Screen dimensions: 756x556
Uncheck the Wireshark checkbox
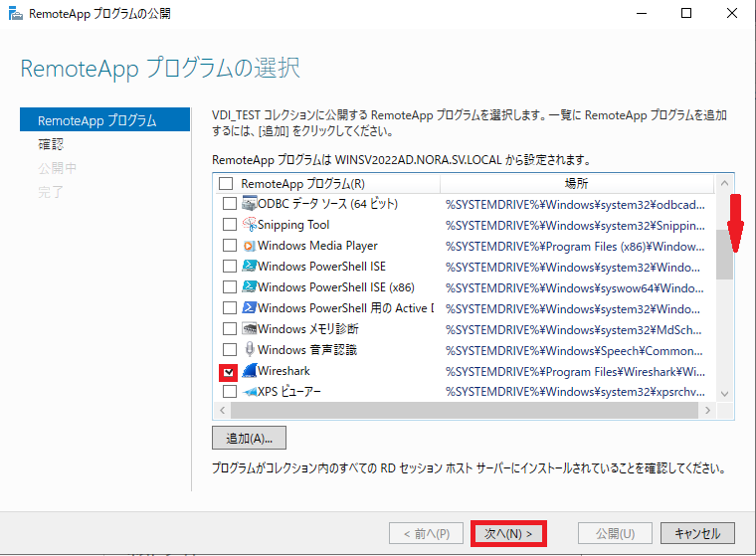point(229,372)
